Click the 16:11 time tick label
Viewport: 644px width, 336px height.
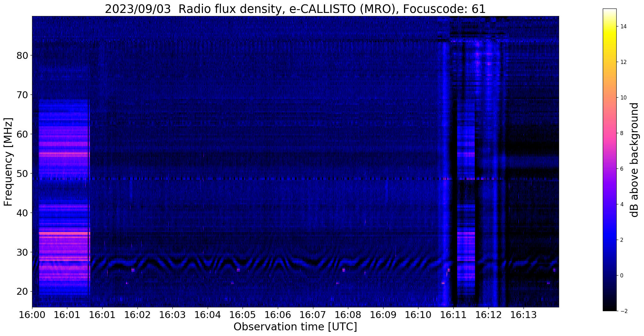pyautogui.click(x=453, y=315)
